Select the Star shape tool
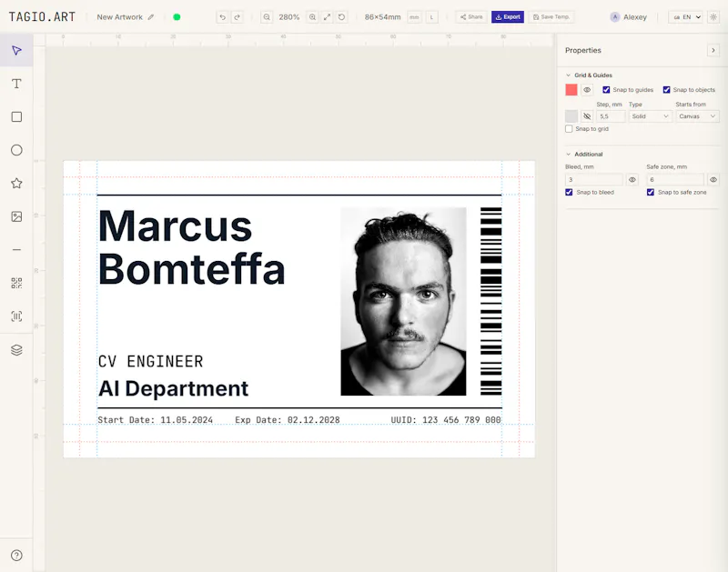This screenshot has width=728, height=572. point(16,184)
